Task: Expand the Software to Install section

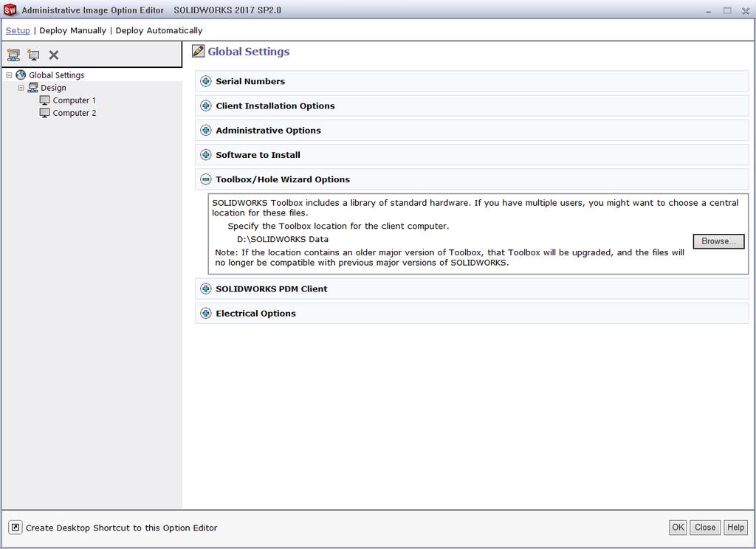Action: 206,155
